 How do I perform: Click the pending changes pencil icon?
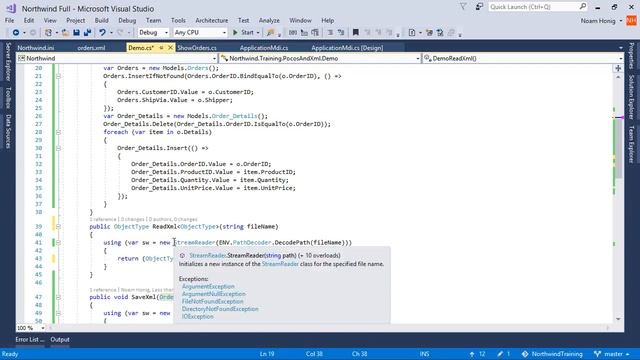(x=500, y=354)
